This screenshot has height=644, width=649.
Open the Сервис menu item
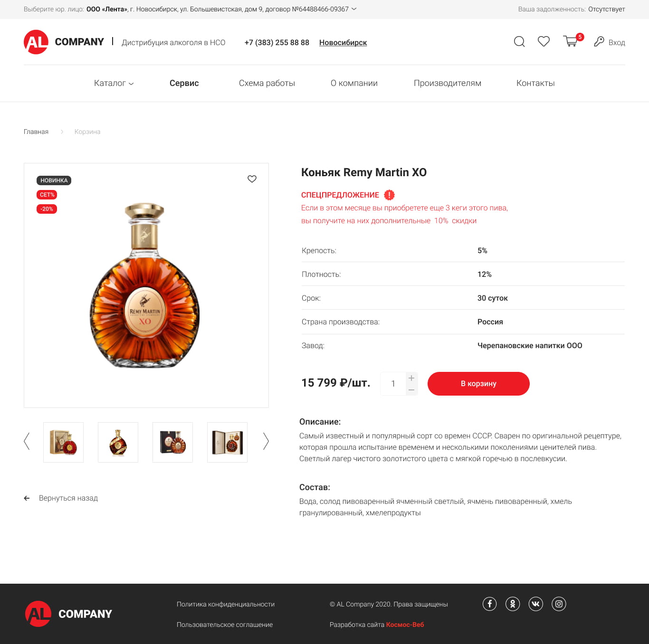184,83
